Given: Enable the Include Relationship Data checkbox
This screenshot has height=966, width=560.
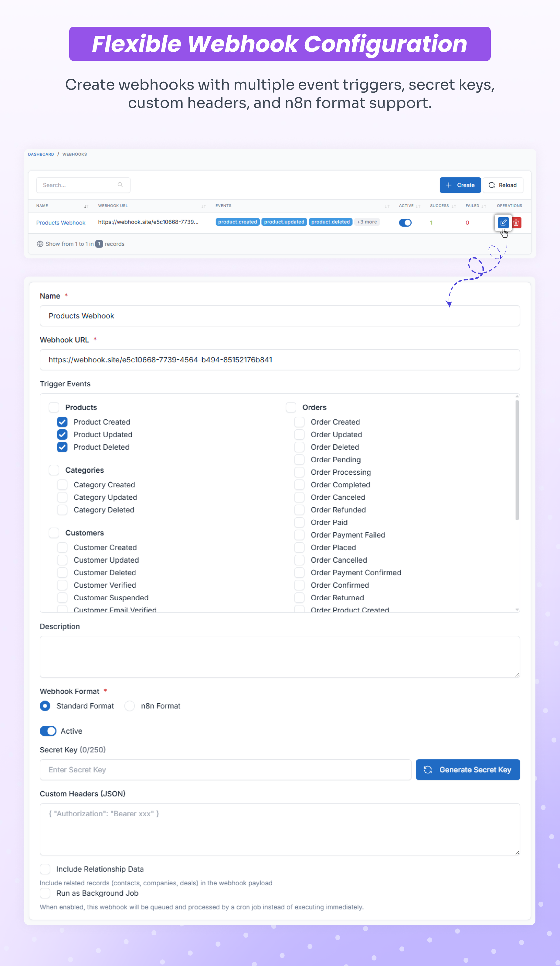Looking at the screenshot, I should click(45, 869).
